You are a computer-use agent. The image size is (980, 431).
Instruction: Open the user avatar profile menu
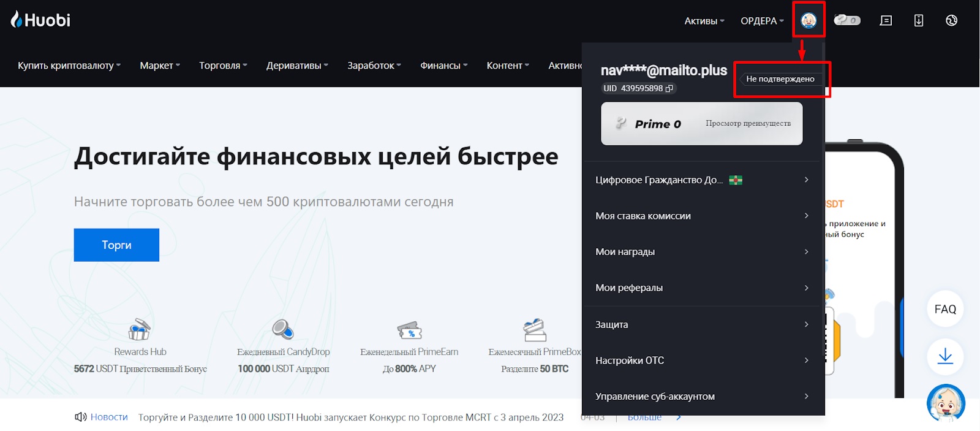tap(809, 20)
